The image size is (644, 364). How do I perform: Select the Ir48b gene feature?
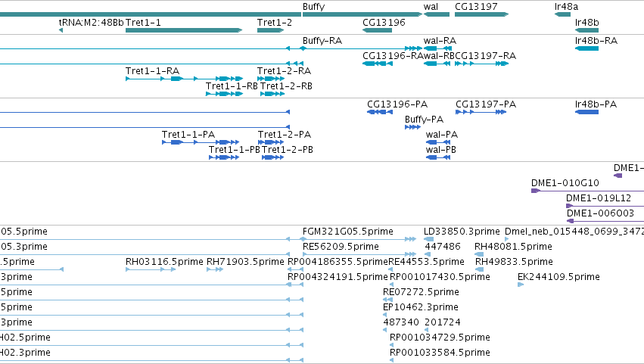click(x=586, y=30)
